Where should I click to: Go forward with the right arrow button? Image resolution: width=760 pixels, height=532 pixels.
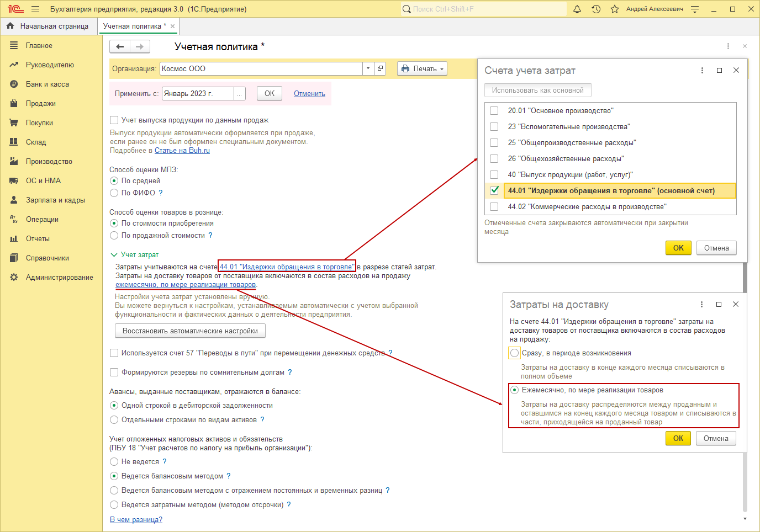[x=140, y=46]
